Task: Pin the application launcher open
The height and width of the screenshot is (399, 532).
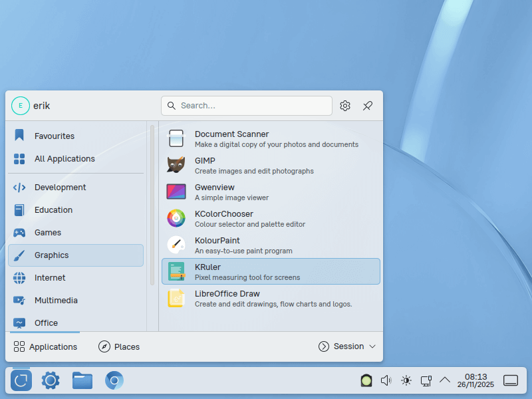Action: click(367, 106)
